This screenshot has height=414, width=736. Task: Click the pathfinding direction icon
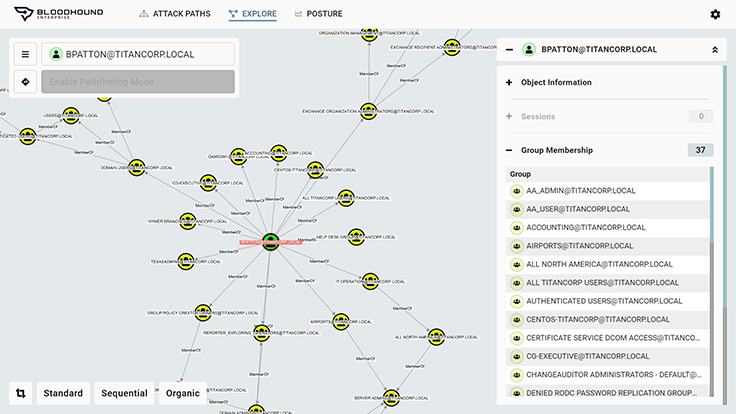pos(25,82)
